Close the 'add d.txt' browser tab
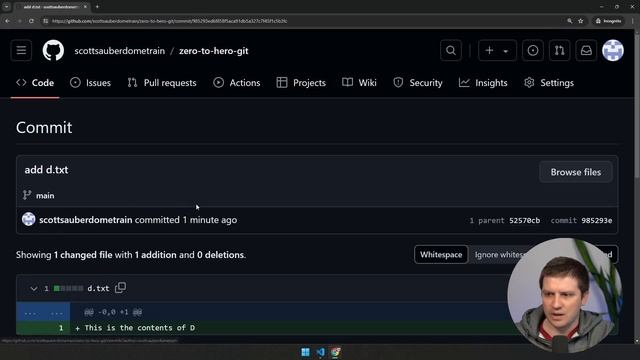The height and width of the screenshot is (360, 640). pyautogui.click(x=85, y=7)
